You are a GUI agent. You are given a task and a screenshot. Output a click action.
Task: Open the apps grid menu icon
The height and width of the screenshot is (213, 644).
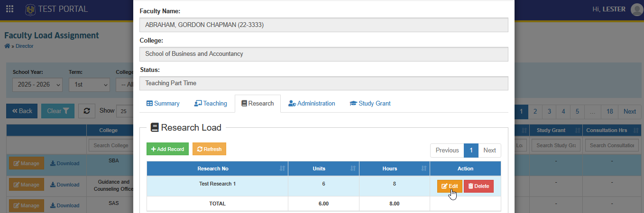click(9, 9)
